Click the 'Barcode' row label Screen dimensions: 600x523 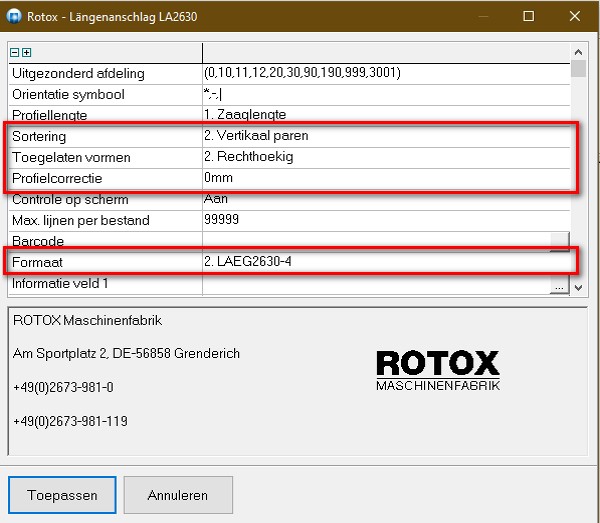38,241
